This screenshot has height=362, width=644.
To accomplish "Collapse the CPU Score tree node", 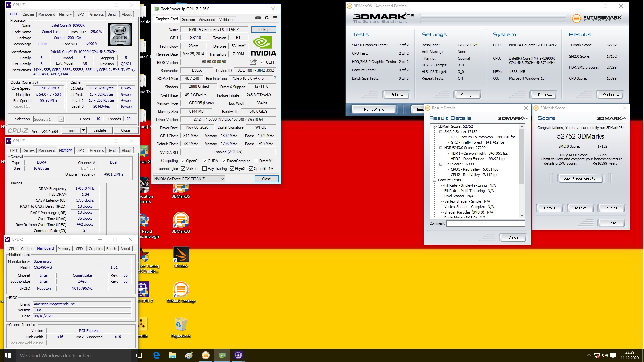I will click(x=441, y=164).
